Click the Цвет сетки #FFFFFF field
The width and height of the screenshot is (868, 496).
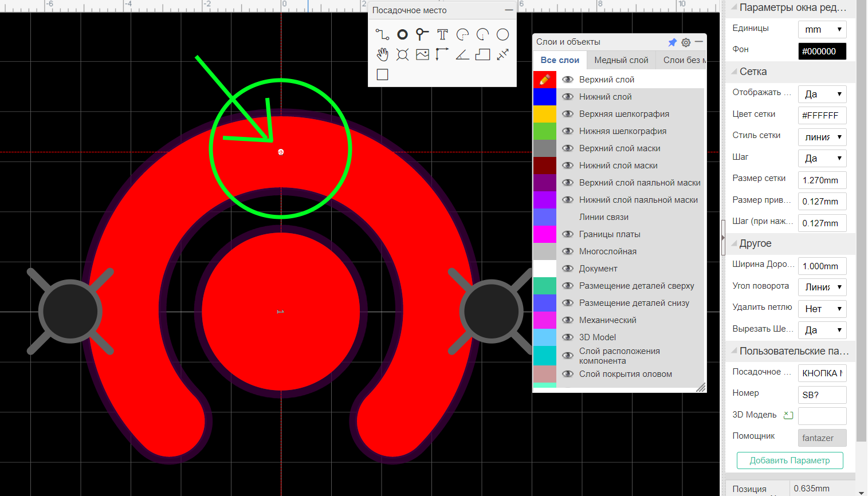click(822, 115)
